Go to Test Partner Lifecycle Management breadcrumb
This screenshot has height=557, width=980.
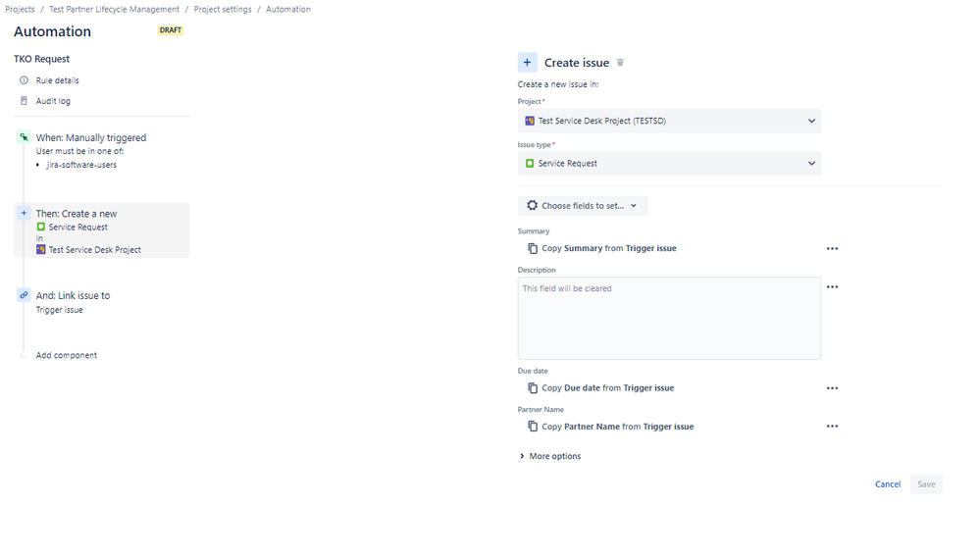coord(115,10)
